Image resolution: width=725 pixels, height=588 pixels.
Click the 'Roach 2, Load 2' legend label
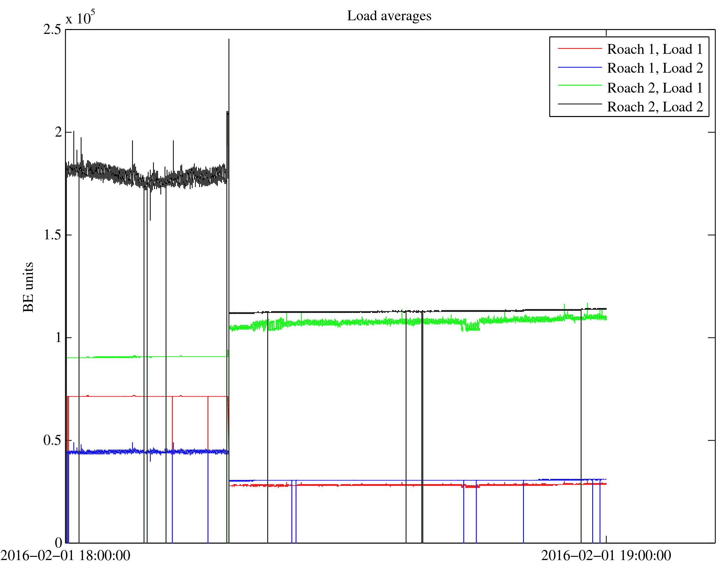click(x=655, y=107)
